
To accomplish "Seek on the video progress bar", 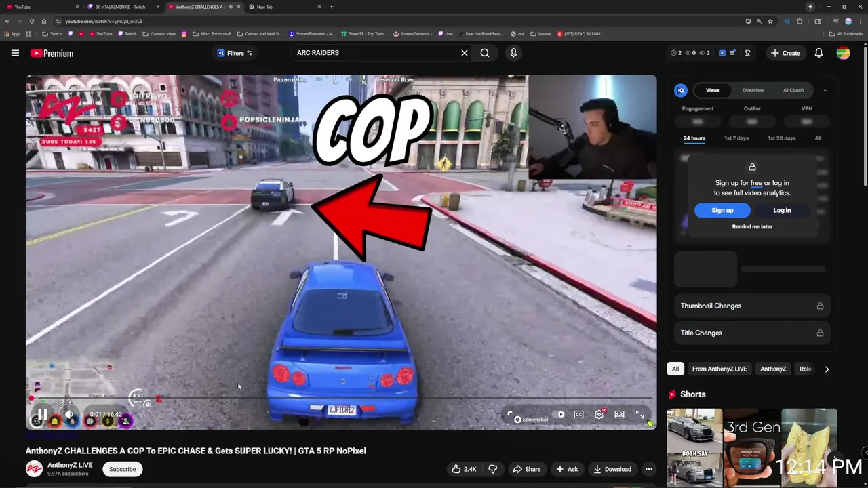I will (x=341, y=398).
